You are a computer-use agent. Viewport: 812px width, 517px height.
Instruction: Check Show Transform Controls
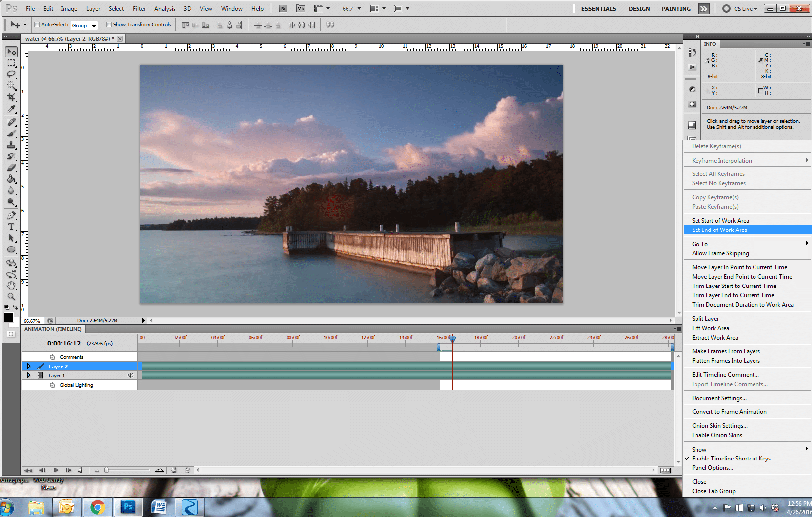[x=109, y=25]
